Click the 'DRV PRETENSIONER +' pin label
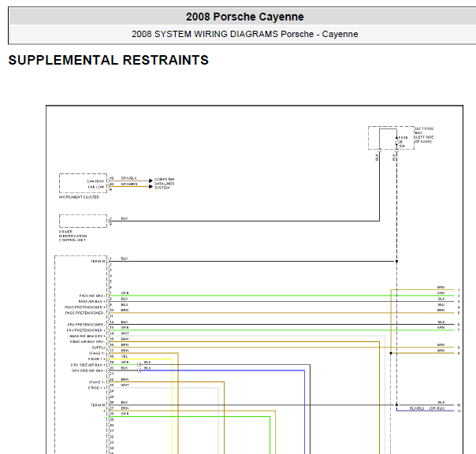 [86, 330]
